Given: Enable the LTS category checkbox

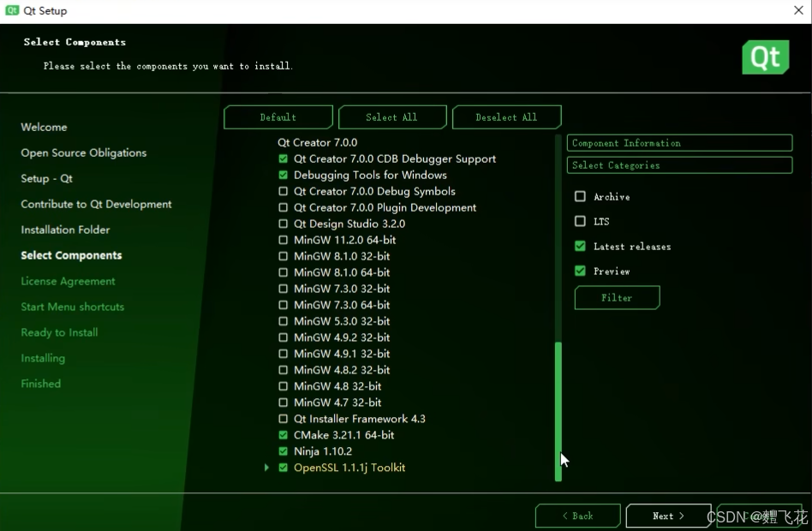Looking at the screenshot, I should [x=580, y=221].
